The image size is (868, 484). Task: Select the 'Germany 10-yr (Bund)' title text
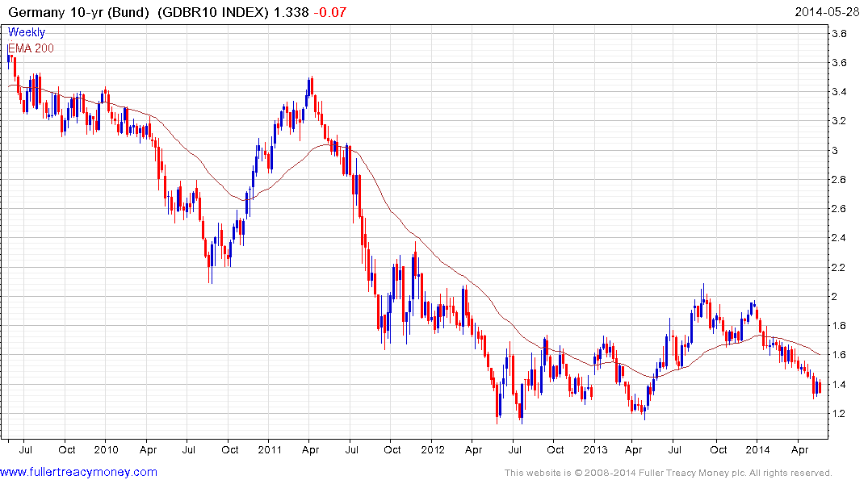78,12
